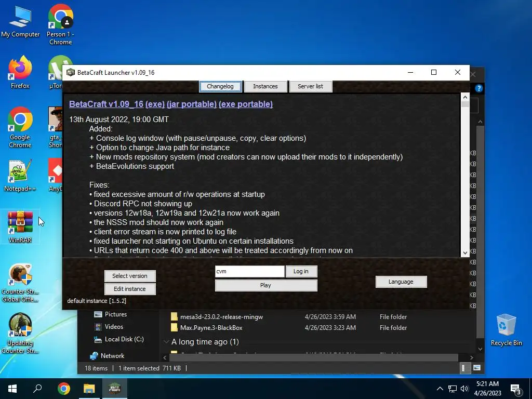532x399 pixels.
Task: Open notification center icon
Action: pyautogui.click(x=516, y=390)
